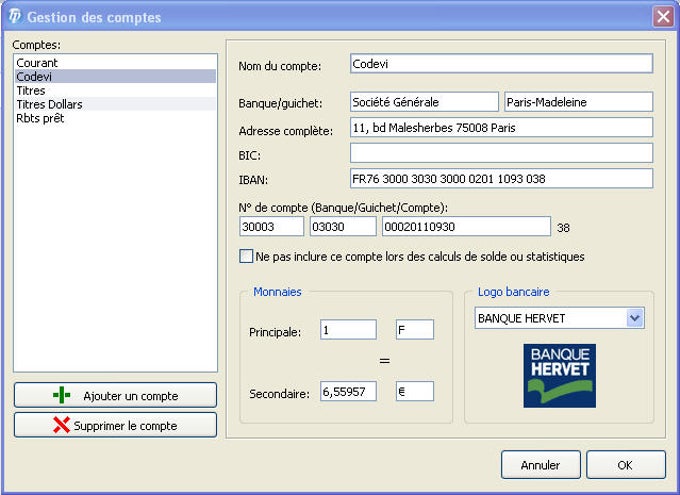Viewport: 680px width, 495px height.
Task: Click the Société Générale bank field
Action: click(x=424, y=102)
